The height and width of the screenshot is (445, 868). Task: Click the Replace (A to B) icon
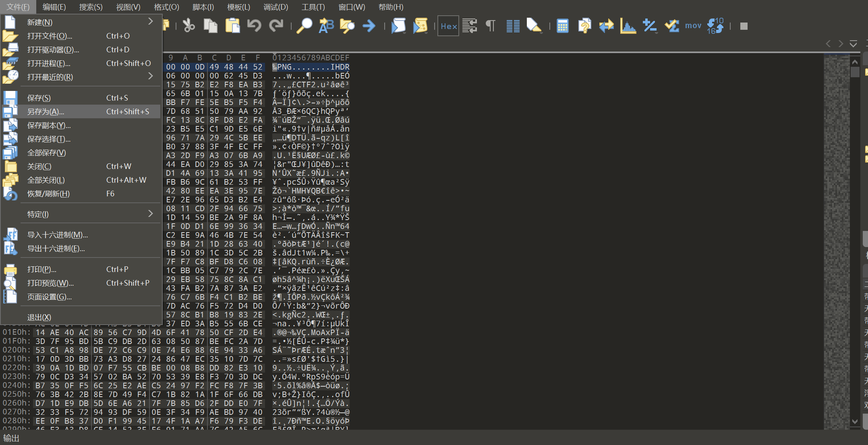point(326,26)
